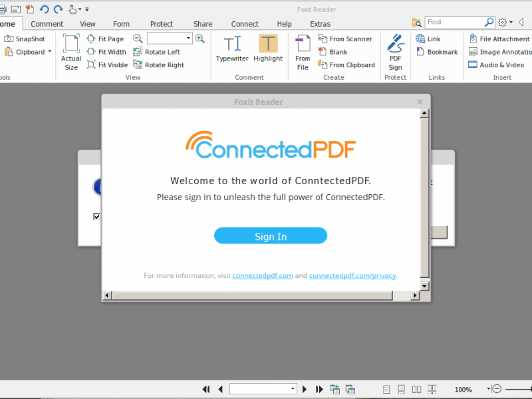Image resolution: width=532 pixels, height=399 pixels.
Task: Open the search settings gear icon
Action: [503, 23]
